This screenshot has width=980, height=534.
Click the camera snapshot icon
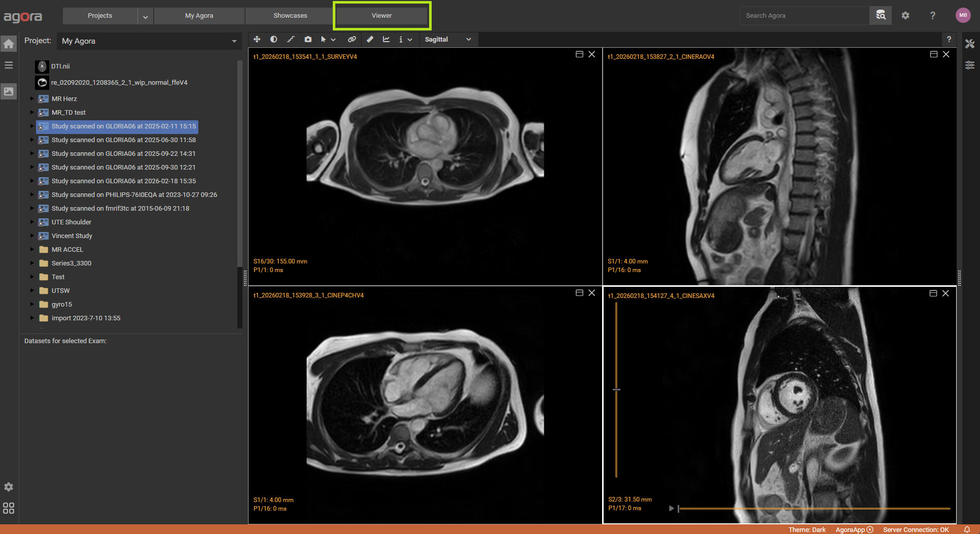pos(308,39)
